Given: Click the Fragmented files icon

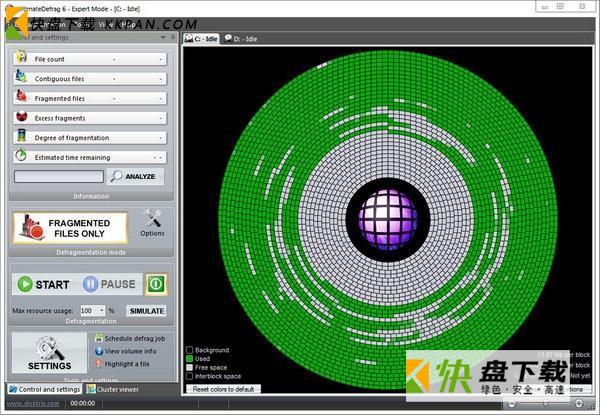Looking at the screenshot, I should coord(21,96).
